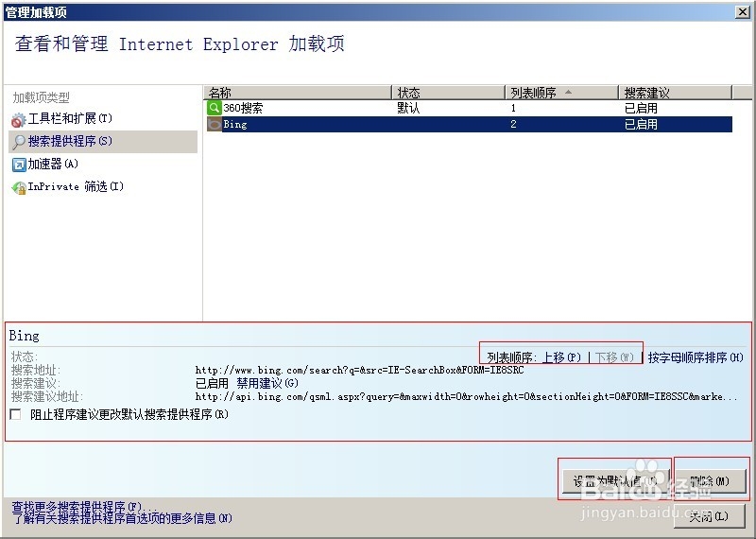Tick 阻止程序建议更改默认搜索提供程序 checkbox
The image size is (756, 539).
click(15, 414)
